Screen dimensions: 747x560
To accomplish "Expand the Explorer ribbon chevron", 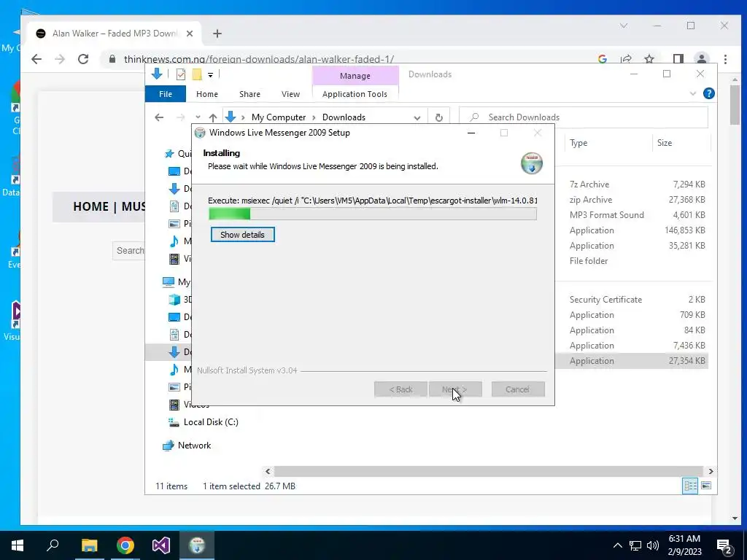I will coord(693,93).
